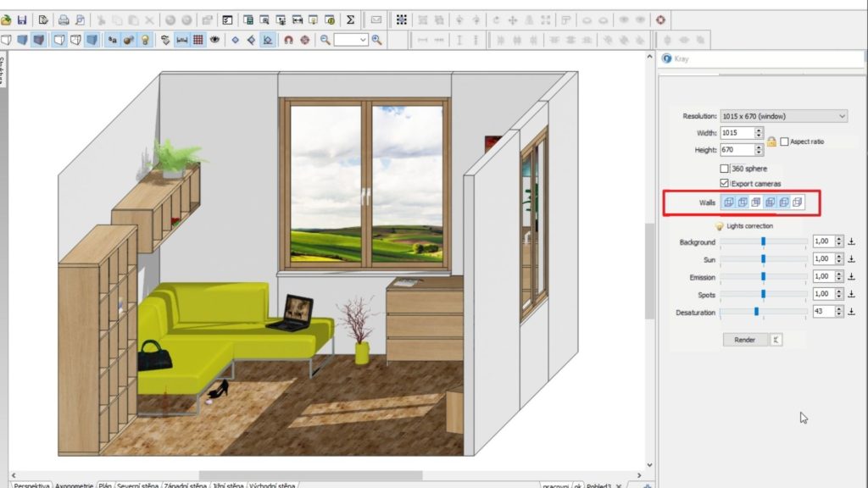Open the zoom level combo box
868x488 pixels.
pos(351,39)
